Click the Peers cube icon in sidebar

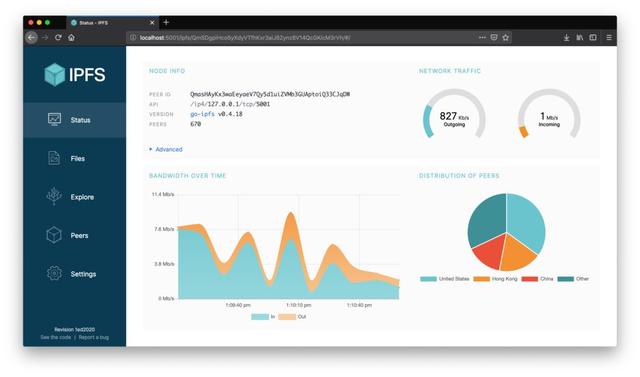point(54,235)
